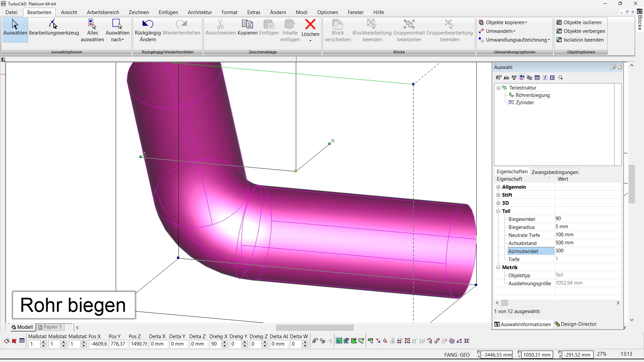Click the Kopieren clipboard icon

[x=248, y=24]
